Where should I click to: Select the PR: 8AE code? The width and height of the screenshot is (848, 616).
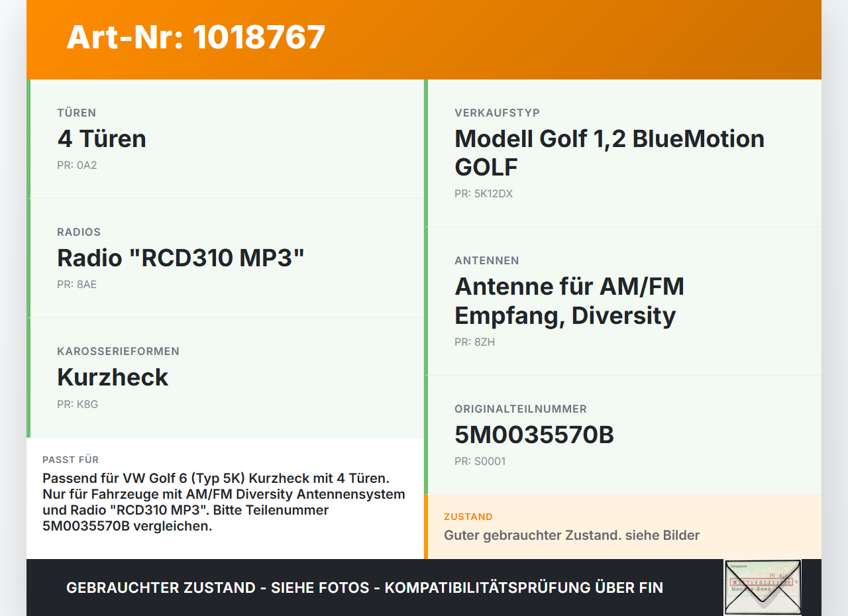tap(77, 284)
